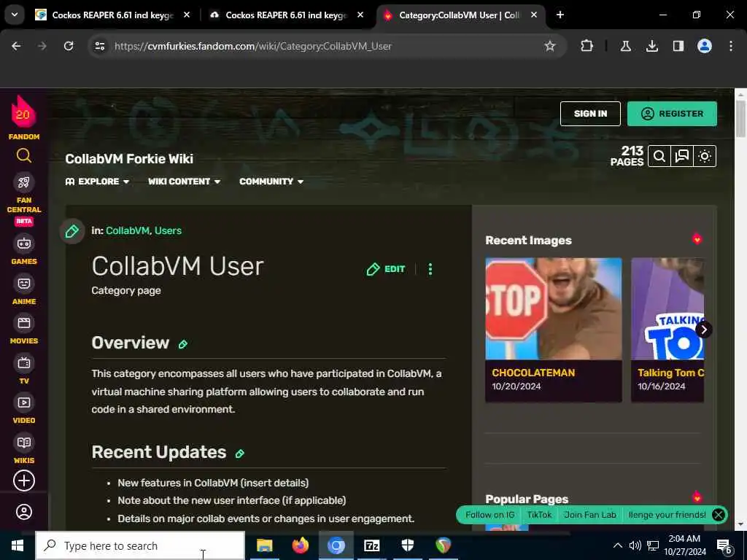Switch to second Cockos REAPER tab

[286, 15]
